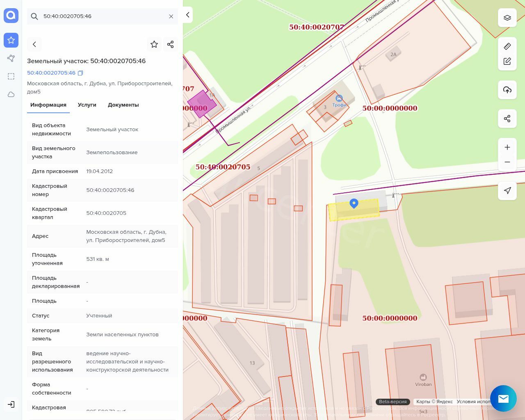Screen dimensions: 525x420
Task: Share the parcel card from the info panel
Action: tap(171, 44)
